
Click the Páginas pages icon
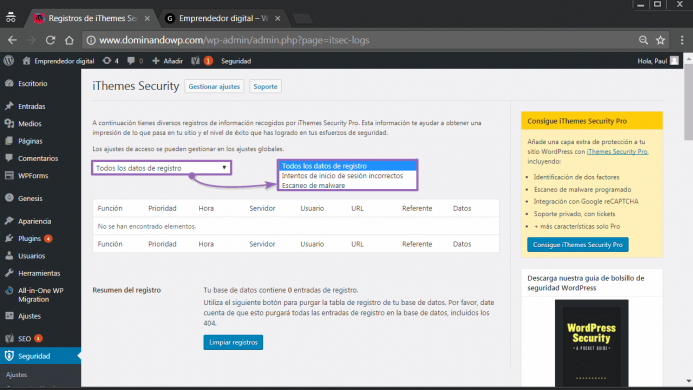click(x=9, y=141)
